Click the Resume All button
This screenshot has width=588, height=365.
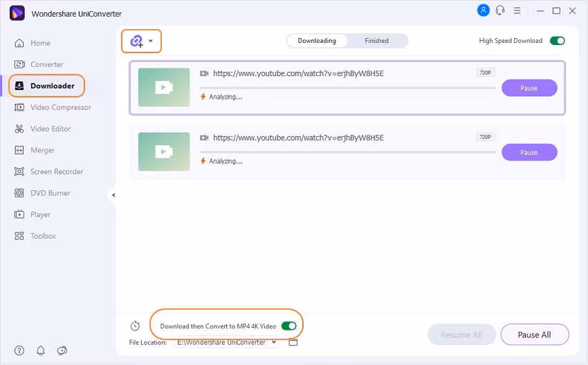(x=461, y=335)
